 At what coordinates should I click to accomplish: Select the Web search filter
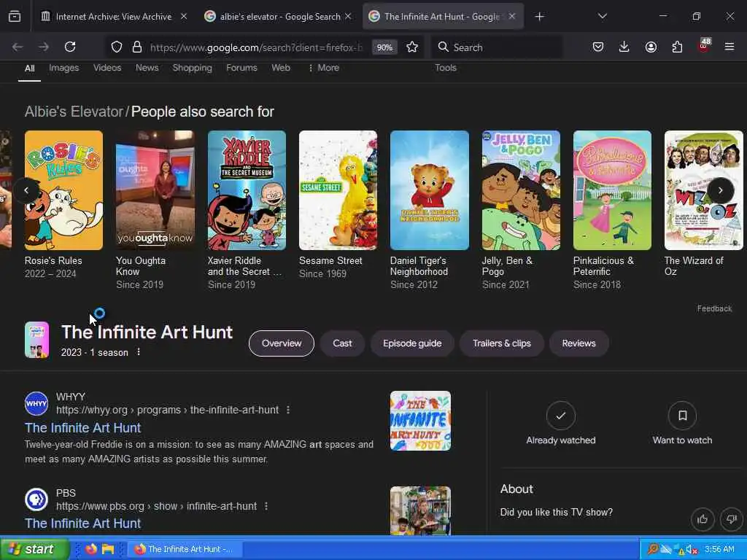281,68
